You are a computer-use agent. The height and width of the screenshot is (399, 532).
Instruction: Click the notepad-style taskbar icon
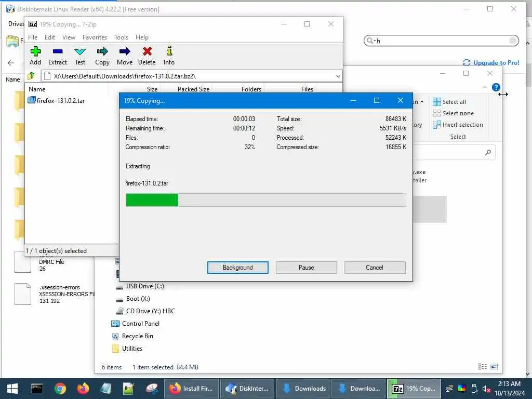[105, 389]
